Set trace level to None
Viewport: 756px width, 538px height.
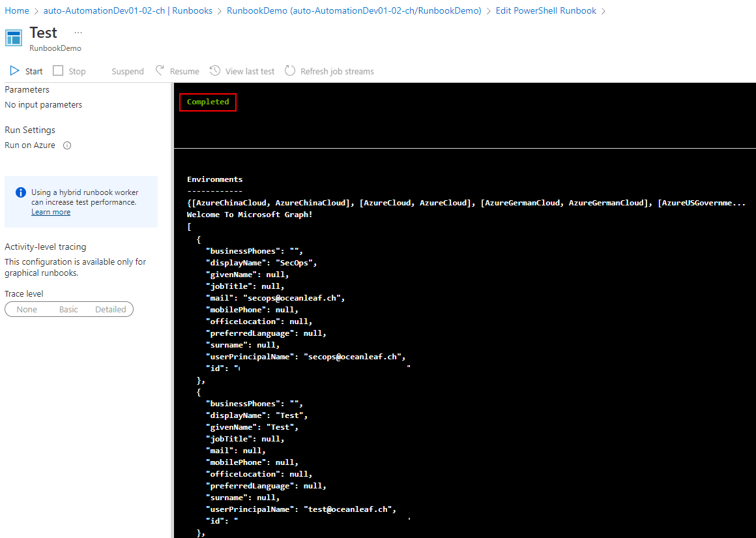27,309
